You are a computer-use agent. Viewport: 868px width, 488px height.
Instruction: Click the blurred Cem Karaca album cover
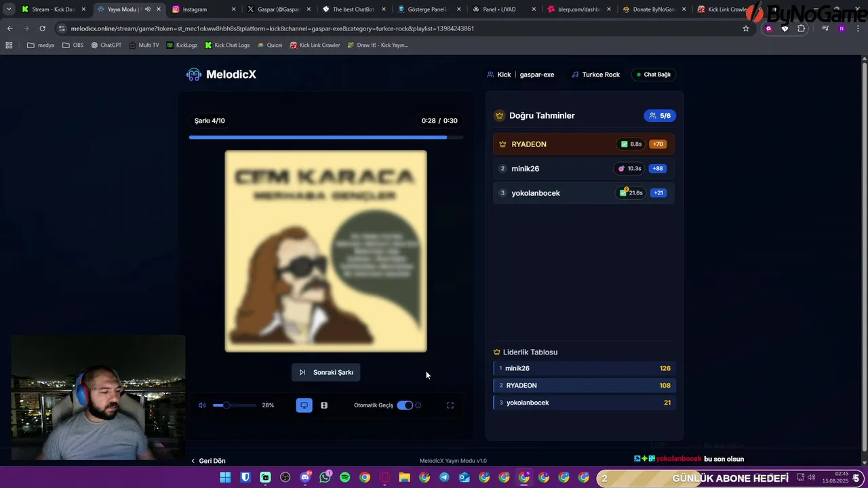326,251
